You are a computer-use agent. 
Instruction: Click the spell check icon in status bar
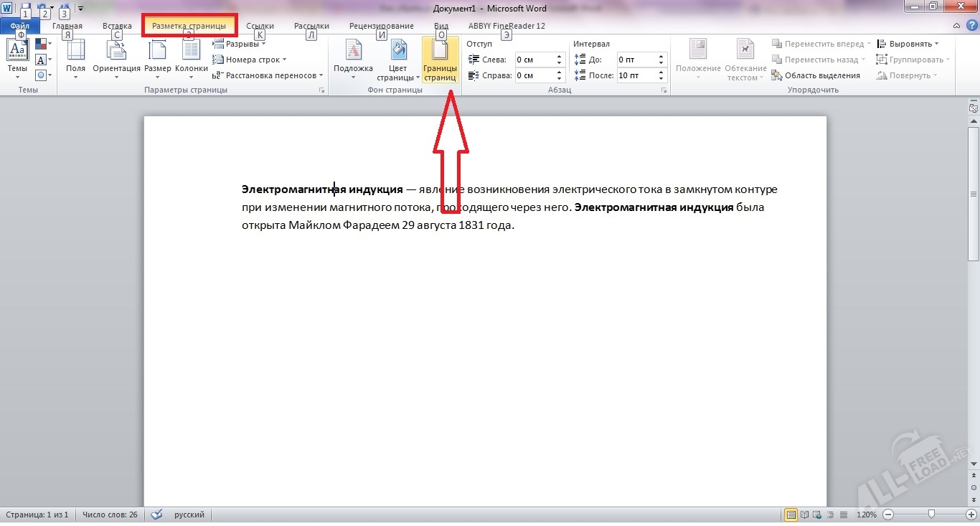pos(157,515)
